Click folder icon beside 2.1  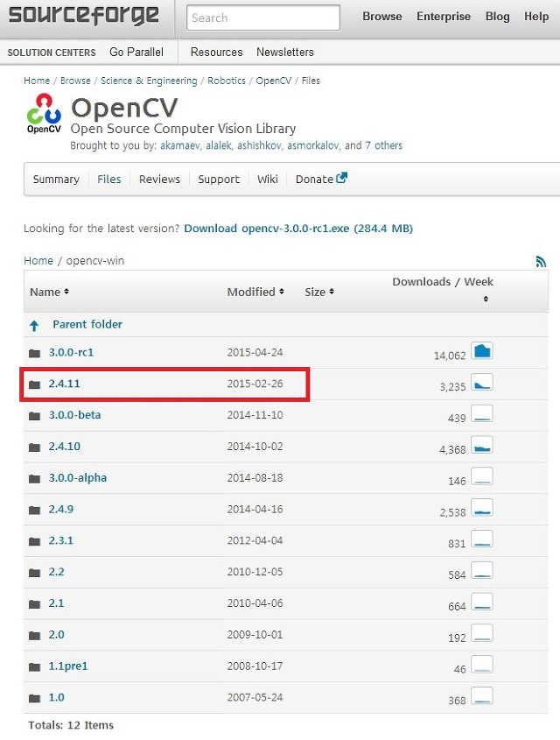[34, 604]
